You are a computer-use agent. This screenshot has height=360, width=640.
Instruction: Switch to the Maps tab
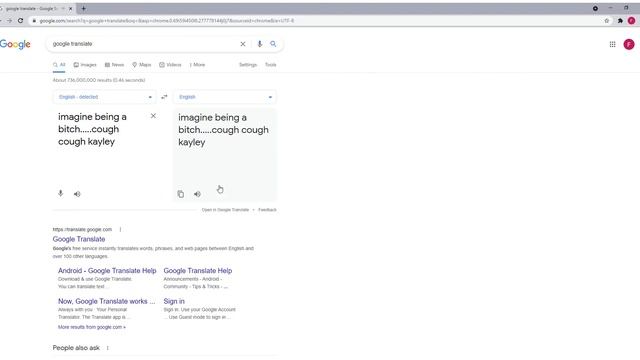coord(142,64)
